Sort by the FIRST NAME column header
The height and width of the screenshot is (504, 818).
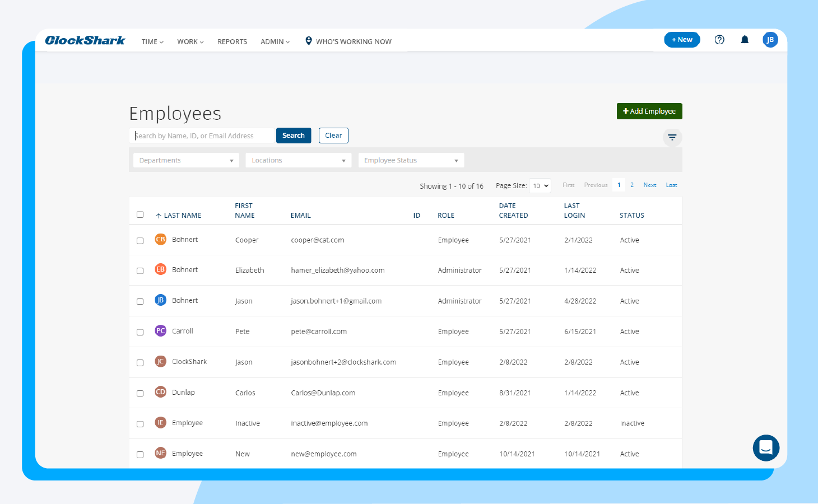[245, 211]
